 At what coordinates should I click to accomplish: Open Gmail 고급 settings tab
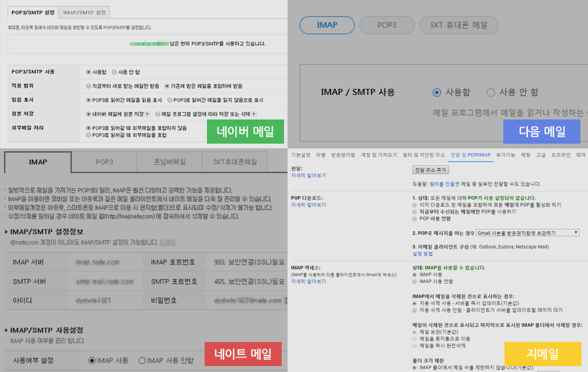[x=541, y=155]
